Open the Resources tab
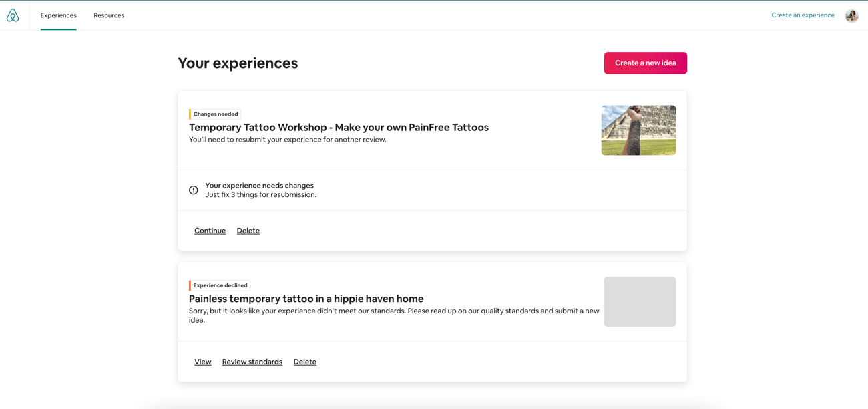The width and height of the screenshot is (868, 409). pyautogui.click(x=109, y=15)
